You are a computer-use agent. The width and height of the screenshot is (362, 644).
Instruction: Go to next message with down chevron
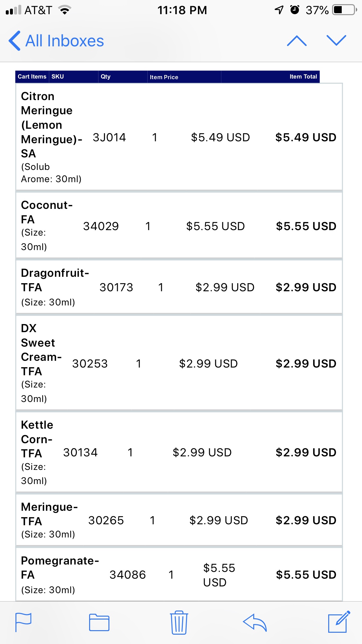336,41
